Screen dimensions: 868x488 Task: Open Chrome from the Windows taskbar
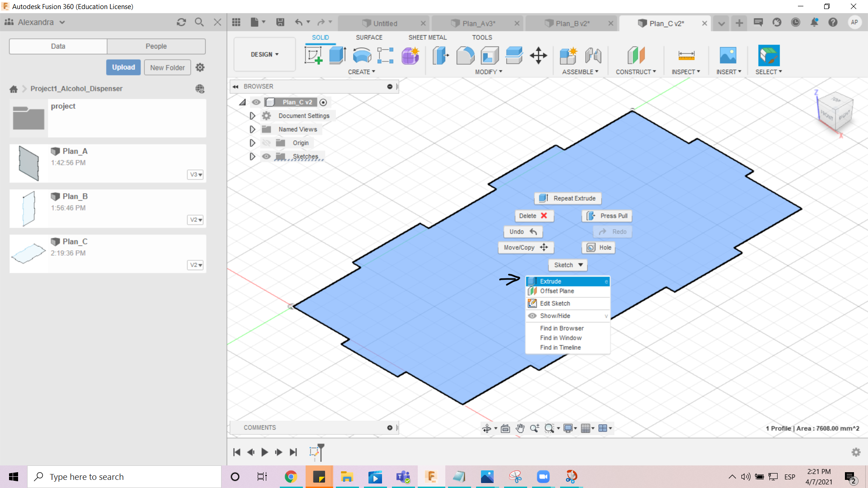(x=291, y=477)
